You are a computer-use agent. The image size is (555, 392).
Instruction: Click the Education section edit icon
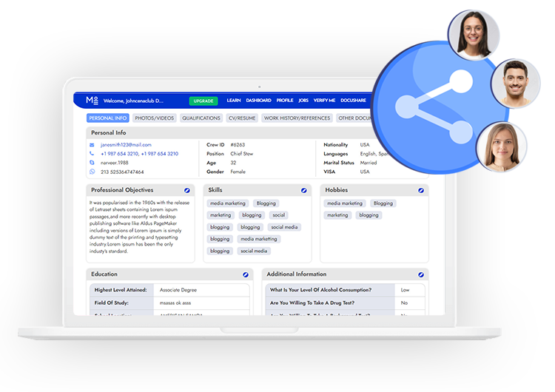[x=246, y=274]
